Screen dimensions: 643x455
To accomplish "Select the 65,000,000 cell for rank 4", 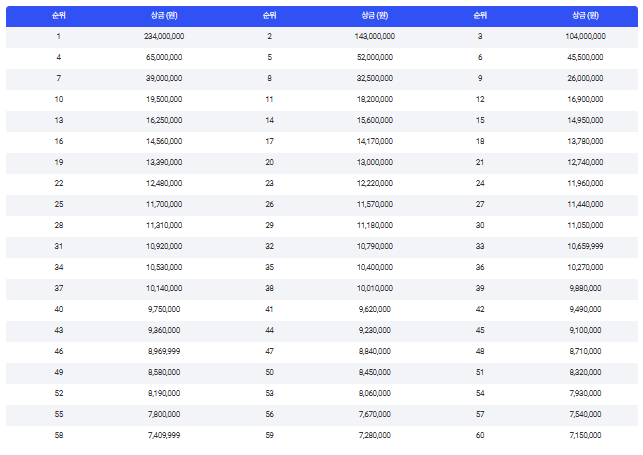I will point(164,57).
